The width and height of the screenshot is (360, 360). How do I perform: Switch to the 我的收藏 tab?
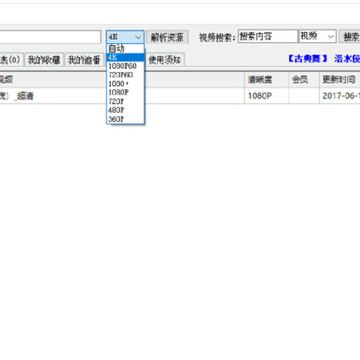[44, 60]
